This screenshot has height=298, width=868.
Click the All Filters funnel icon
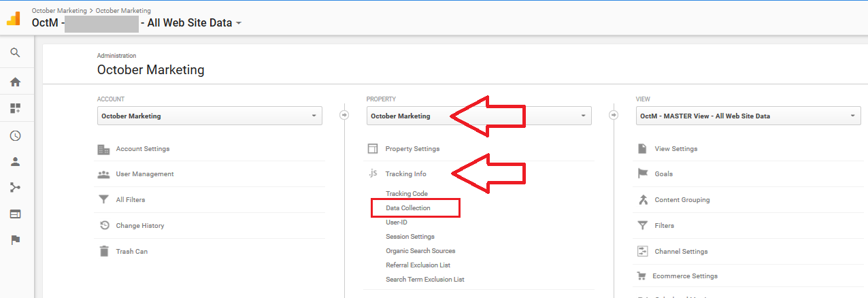click(103, 200)
